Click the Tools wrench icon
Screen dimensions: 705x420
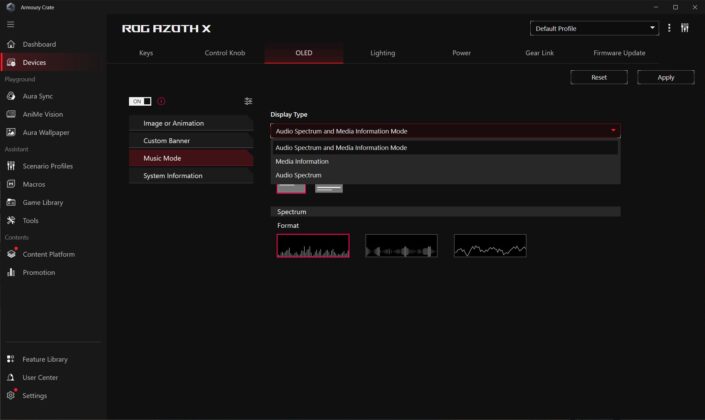click(x=11, y=220)
